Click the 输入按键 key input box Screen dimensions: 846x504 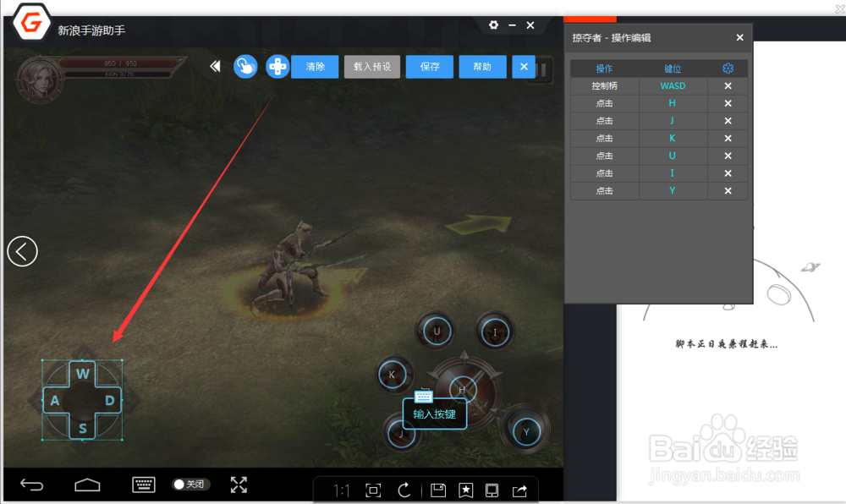(434, 414)
